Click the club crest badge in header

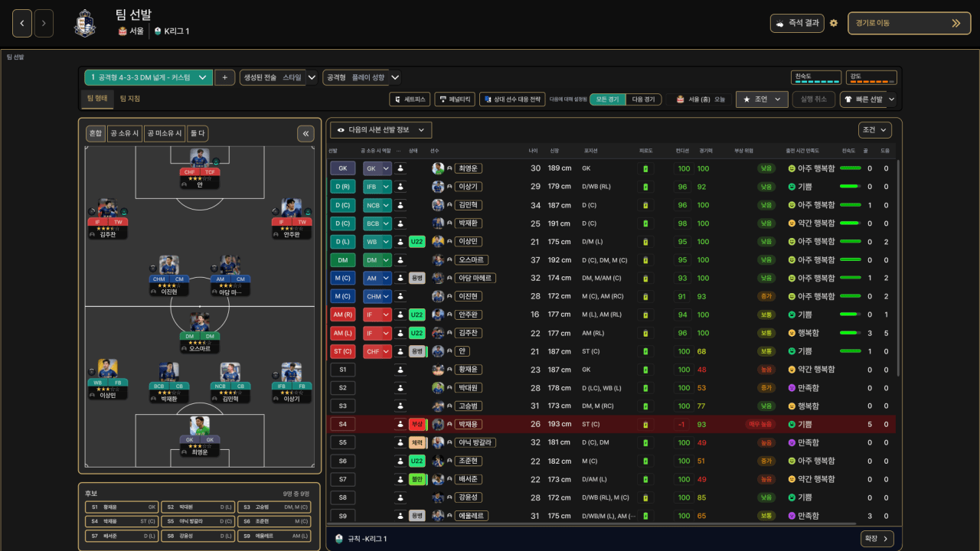[x=85, y=24]
